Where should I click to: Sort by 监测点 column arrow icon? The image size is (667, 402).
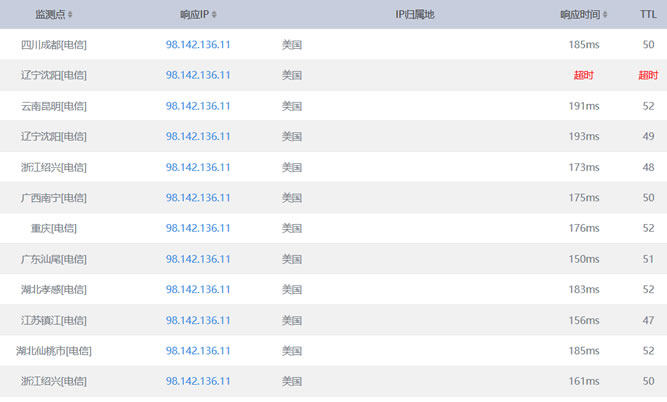[x=70, y=15]
